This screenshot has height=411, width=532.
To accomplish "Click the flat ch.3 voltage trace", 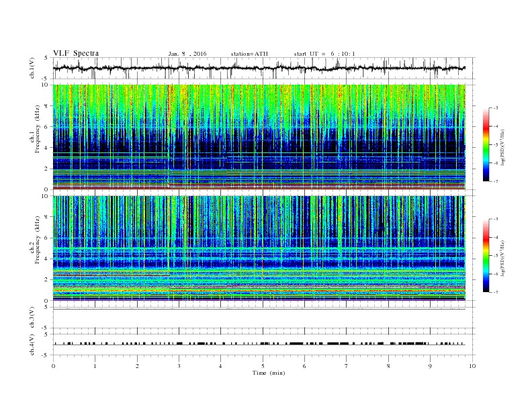I will point(259,309).
